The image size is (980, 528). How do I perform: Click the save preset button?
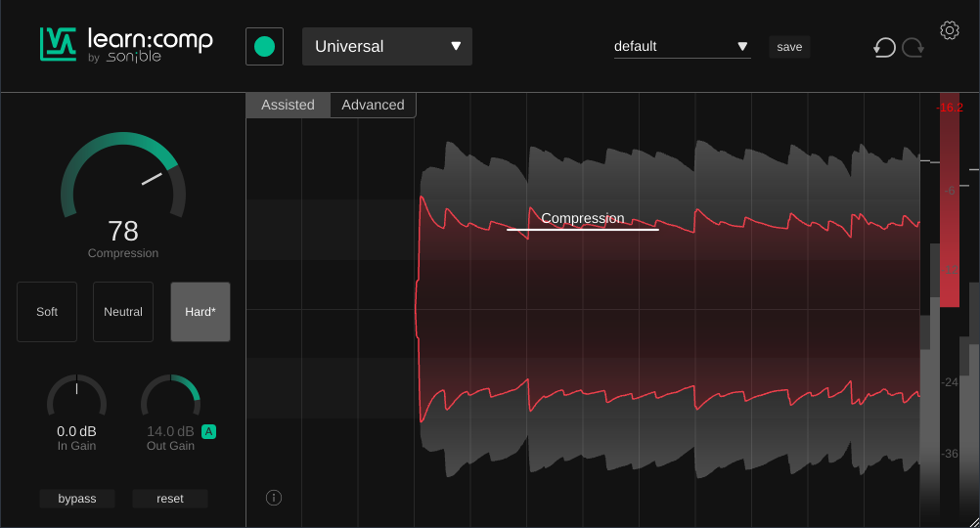(789, 47)
